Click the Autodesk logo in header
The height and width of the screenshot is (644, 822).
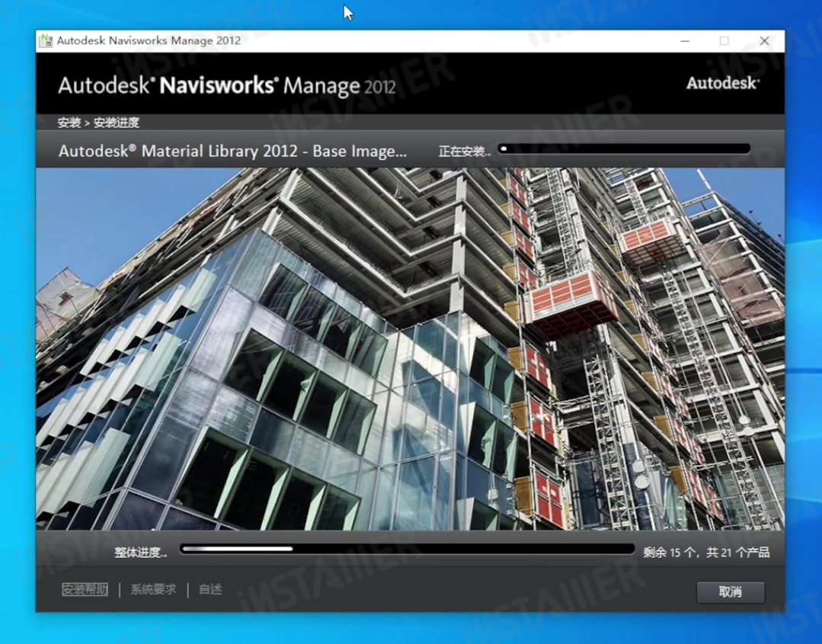tap(723, 83)
